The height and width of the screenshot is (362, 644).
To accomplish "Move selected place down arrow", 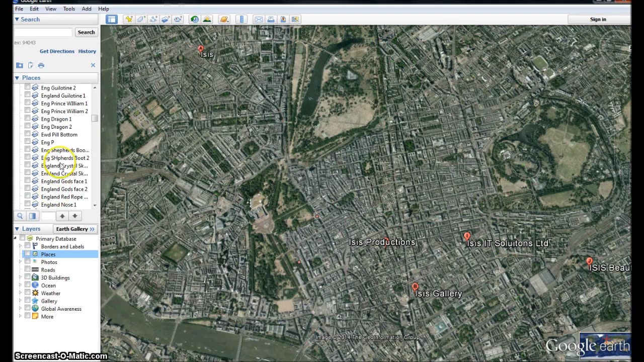I will pos(74,216).
